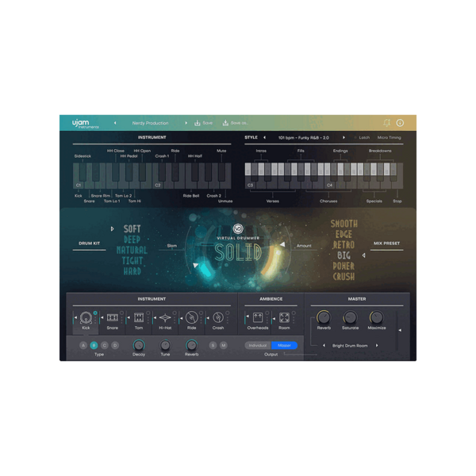
Task: Open the 101 bpm Funky R&B style list
Action: tap(304, 137)
